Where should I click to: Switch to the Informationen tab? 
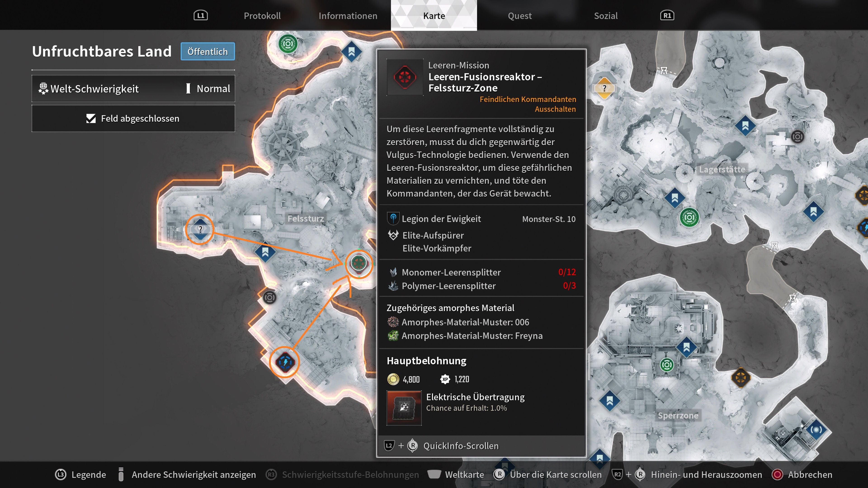[x=348, y=16]
